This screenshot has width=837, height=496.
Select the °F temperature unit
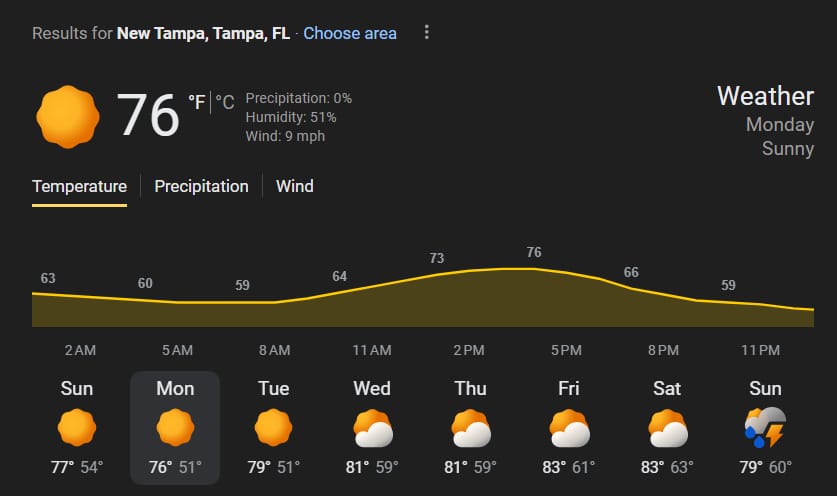pos(197,101)
